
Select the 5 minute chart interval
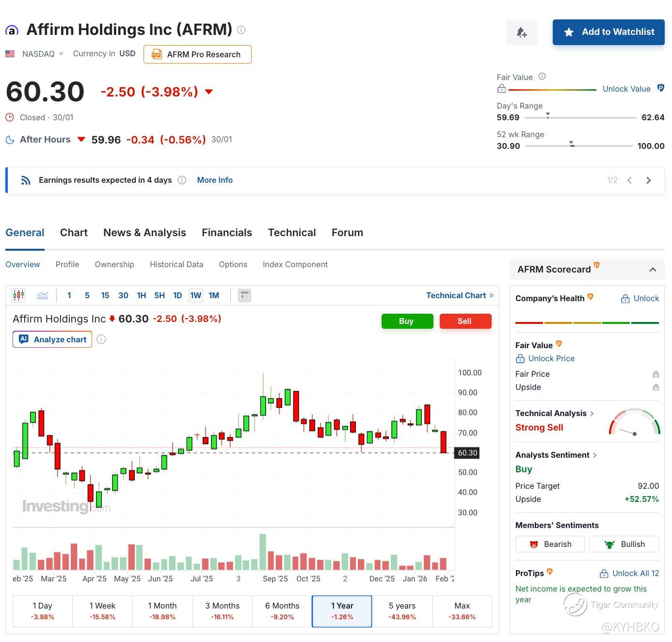point(87,295)
